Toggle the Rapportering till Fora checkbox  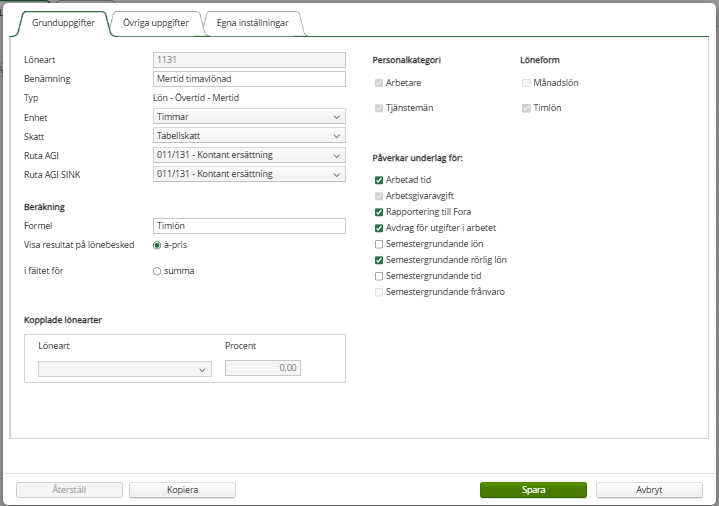[379, 212]
